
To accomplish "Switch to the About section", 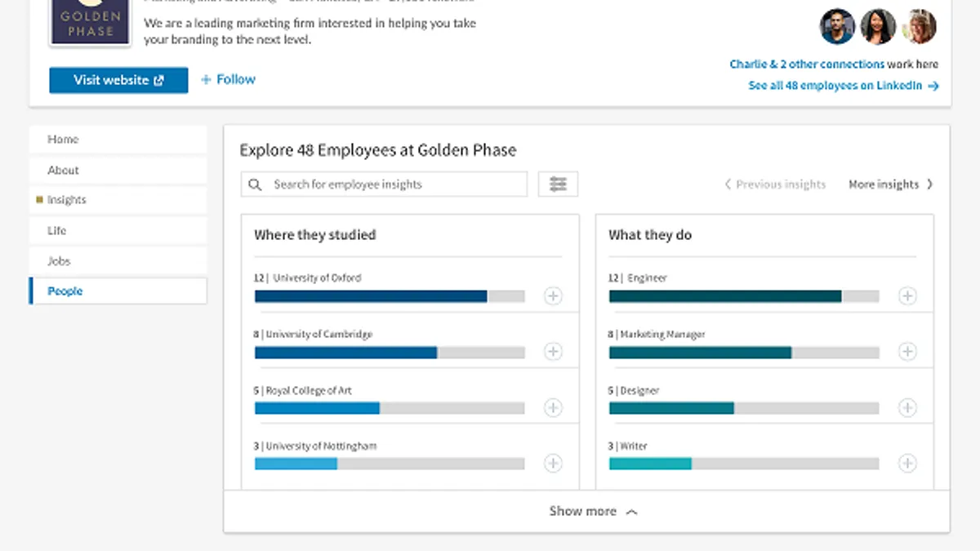I will pos(118,170).
